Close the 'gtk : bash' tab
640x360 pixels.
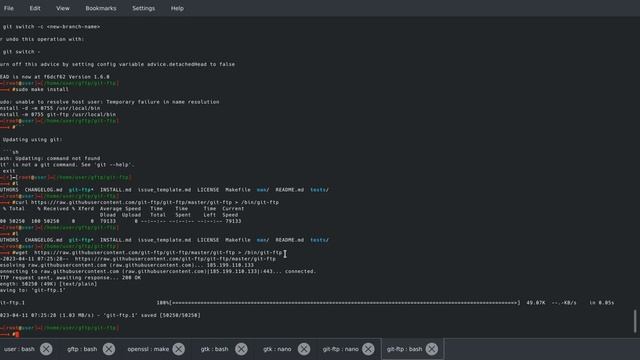click(242, 349)
